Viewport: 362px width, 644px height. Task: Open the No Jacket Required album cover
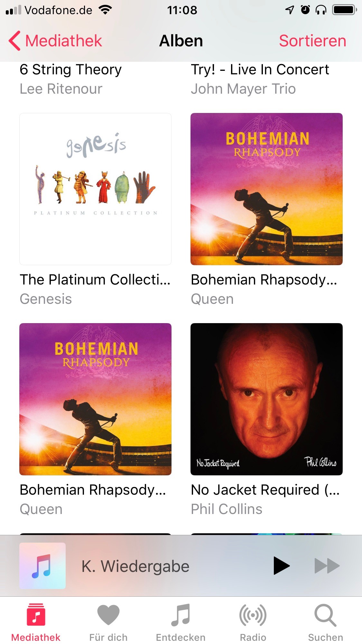[266, 399]
